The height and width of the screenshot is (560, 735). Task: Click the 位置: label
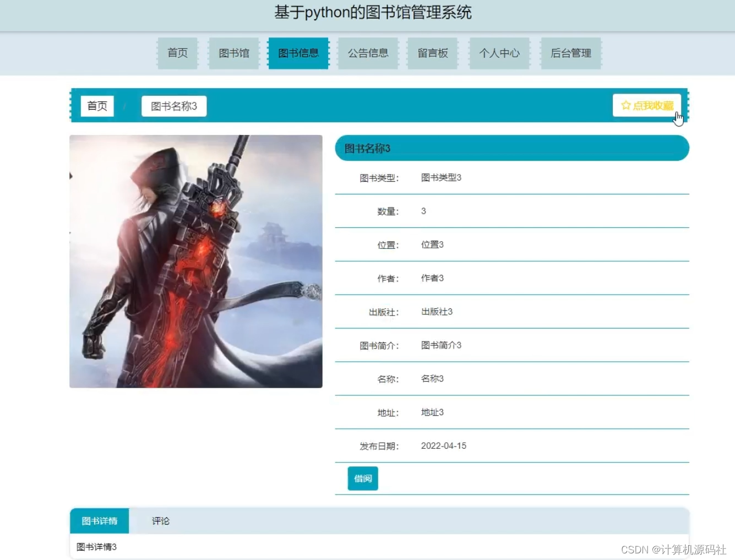pyautogui.click(x=388, y=245)
